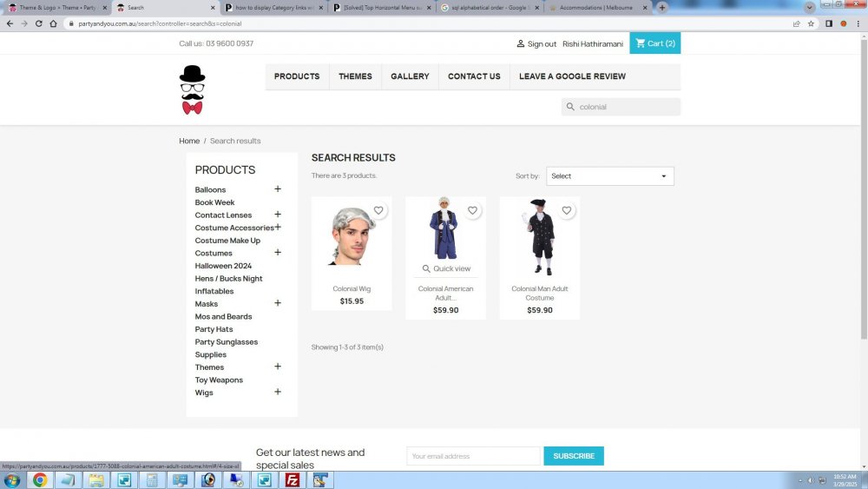Viewport: 868px width, 489px height.
Task: Open Hens / Bucks Night category
Action: (228, 279)
